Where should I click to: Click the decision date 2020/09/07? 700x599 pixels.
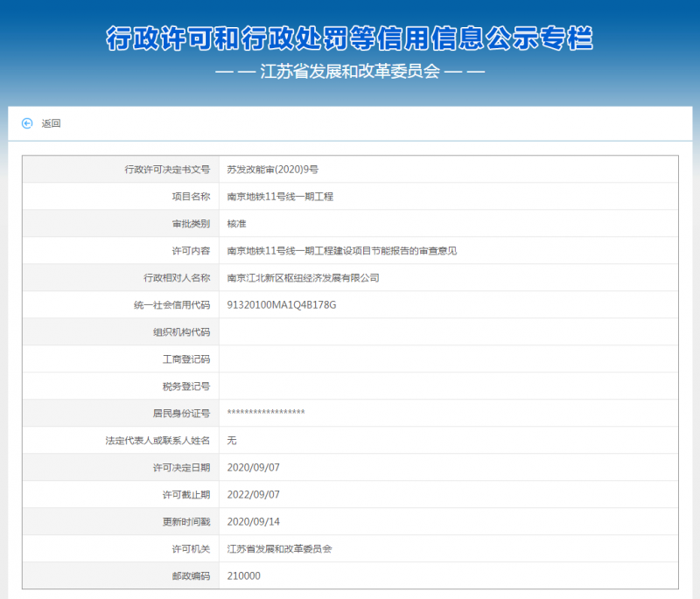[253, 468]
